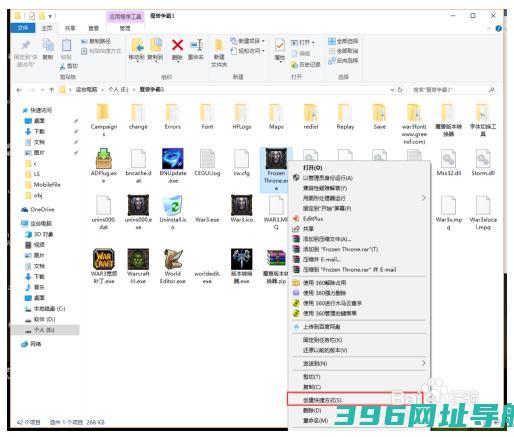Click the blue Help question mark icon
Screen dimensions: 514x437
(499, 28)
